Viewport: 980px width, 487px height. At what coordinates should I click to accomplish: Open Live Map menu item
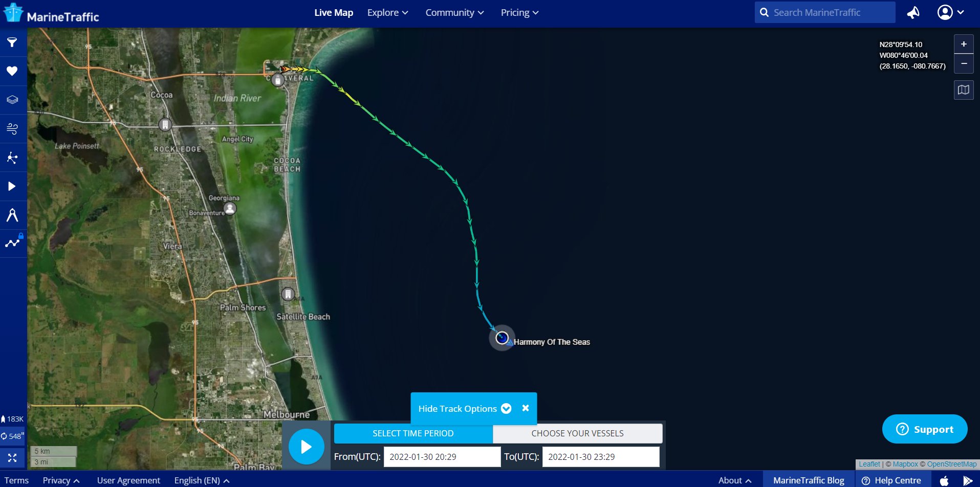334,13
